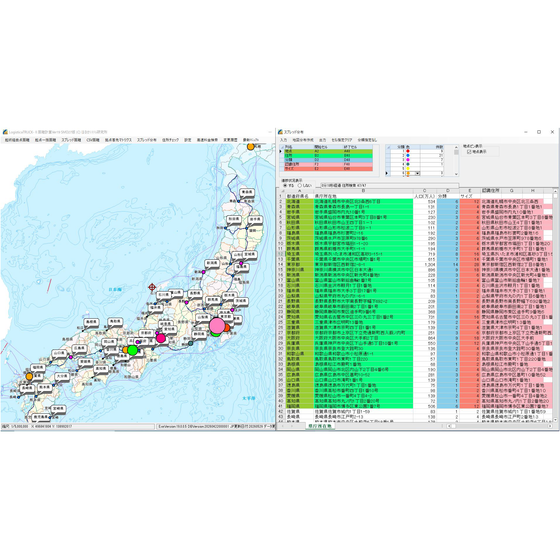
Task: Click the large pink Tokyo circle marker
Action: [x=217, y=325]
